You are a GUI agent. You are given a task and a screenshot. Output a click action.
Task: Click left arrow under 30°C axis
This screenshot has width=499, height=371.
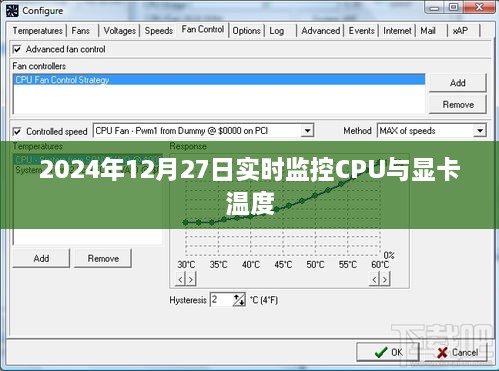click(180, 279)
